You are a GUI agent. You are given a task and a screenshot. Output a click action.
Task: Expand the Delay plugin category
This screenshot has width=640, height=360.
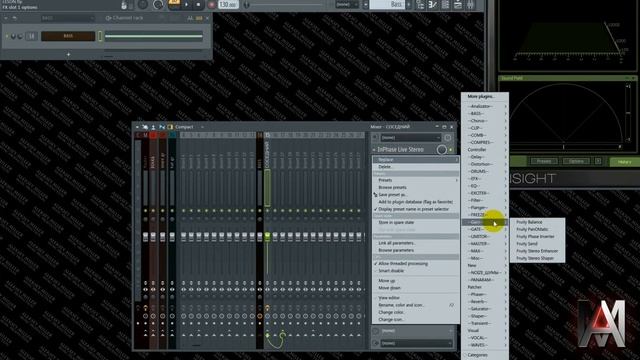pos(485,157)
